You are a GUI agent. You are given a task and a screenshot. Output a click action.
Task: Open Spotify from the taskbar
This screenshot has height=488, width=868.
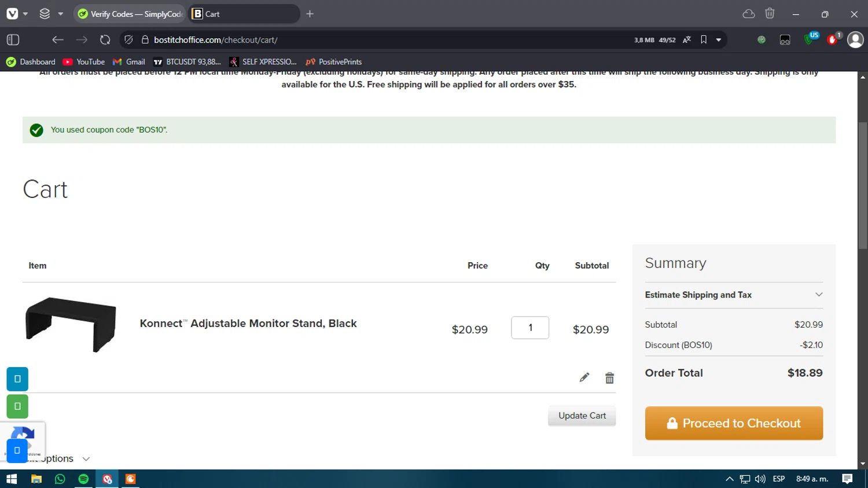(83, 479)
